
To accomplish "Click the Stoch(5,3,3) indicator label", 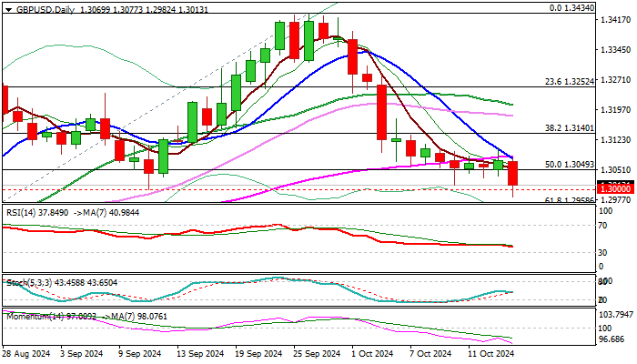I will click(x=29, y=283).
